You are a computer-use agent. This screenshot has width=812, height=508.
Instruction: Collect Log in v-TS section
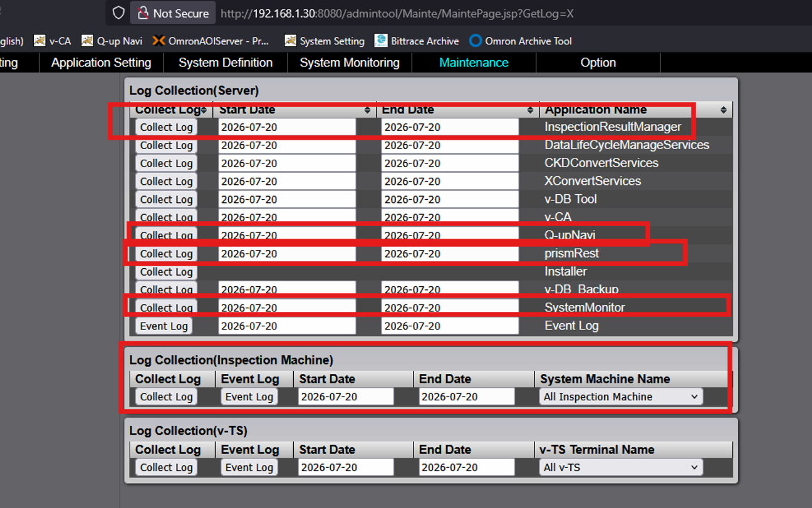click(x=166, y=468)
